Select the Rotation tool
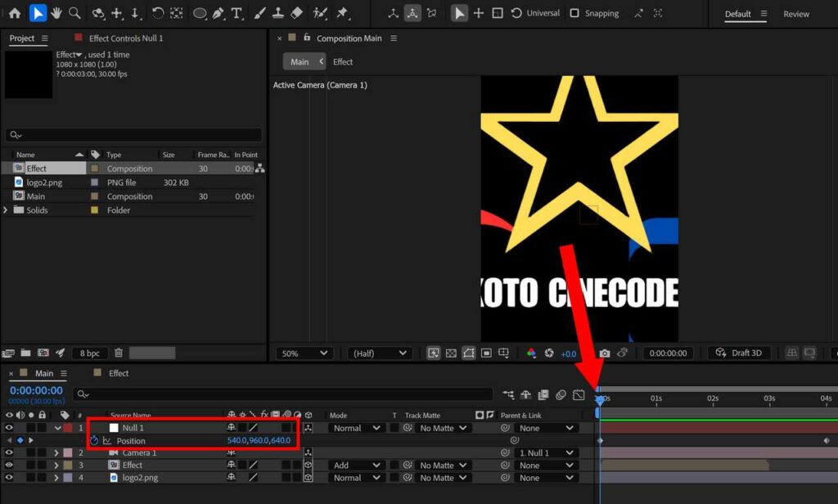Image resolution: width=838 pixels, height=504 pixels. coord(157,13)
